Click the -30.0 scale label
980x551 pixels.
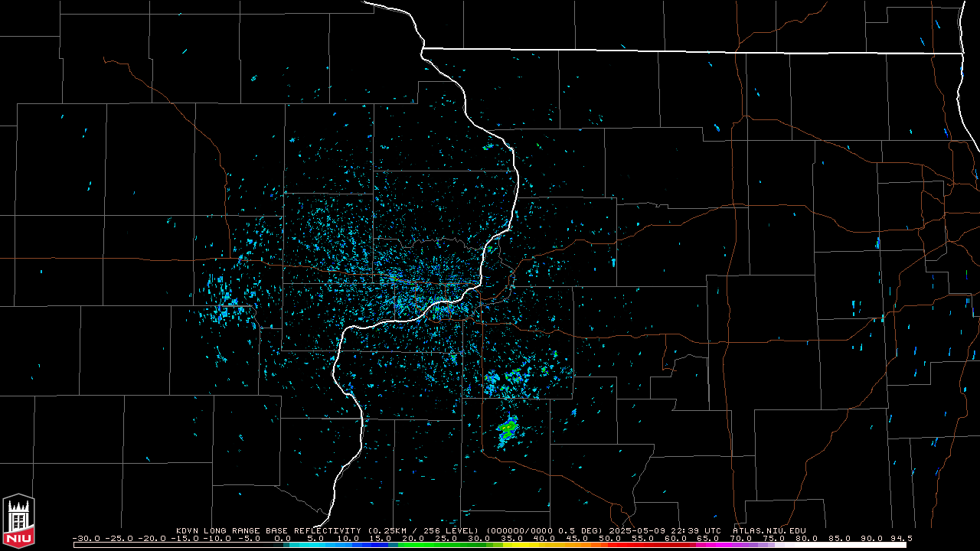87,538
